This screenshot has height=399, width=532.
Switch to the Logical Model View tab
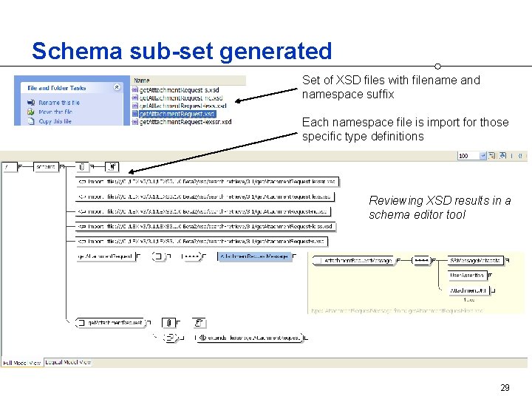[x=68, y=362]
